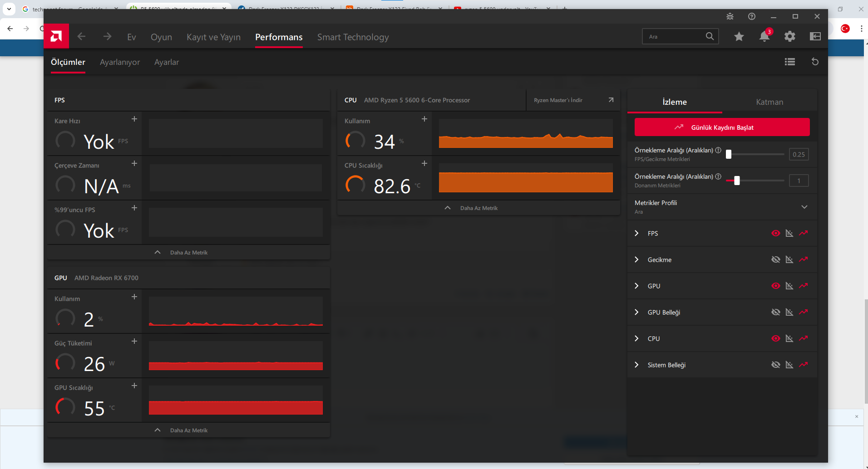This screenshot has height=469, width=868.
Task: Switch to list view layout icon
Action: pos(790,62)
